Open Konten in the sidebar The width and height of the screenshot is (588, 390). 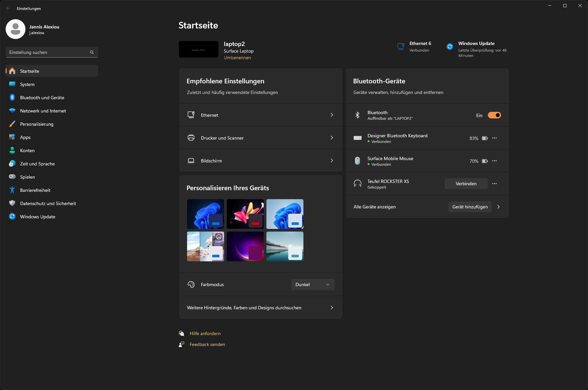coord(52,151)
